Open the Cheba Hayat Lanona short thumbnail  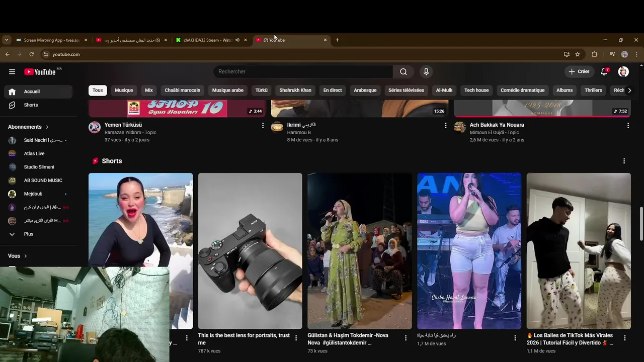click(469, 251)
